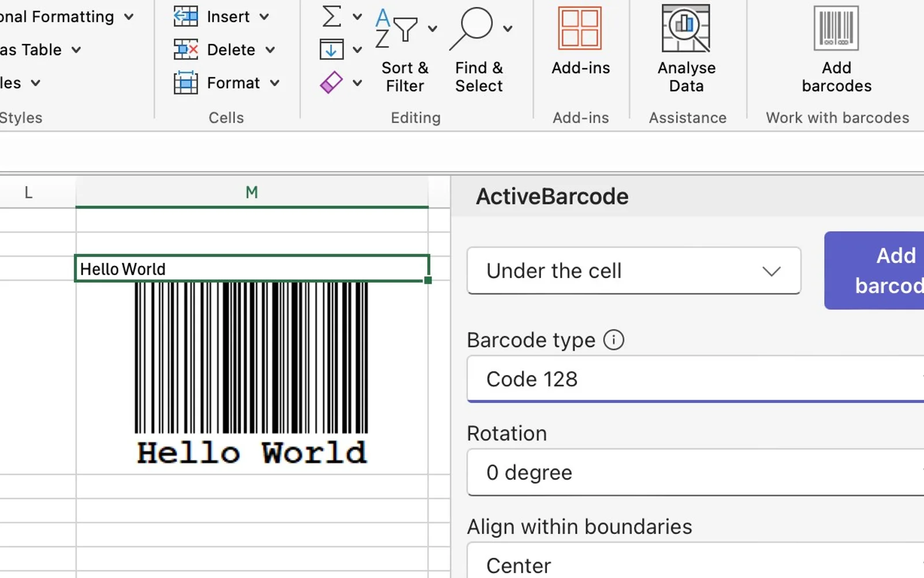Expand the AutoSum dropdown arrow
924x578 pixels.
[357, 17]
